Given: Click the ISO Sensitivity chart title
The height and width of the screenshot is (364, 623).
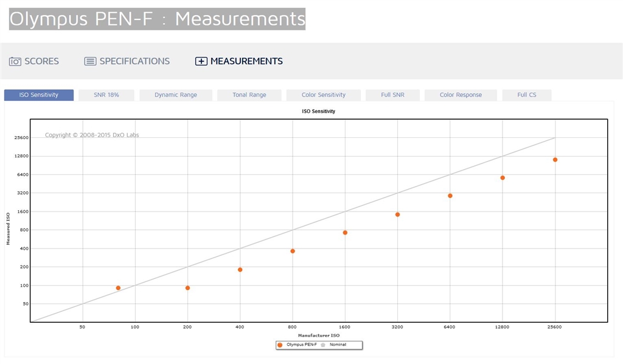Looking at the screenshot, I should click(319, 111).
